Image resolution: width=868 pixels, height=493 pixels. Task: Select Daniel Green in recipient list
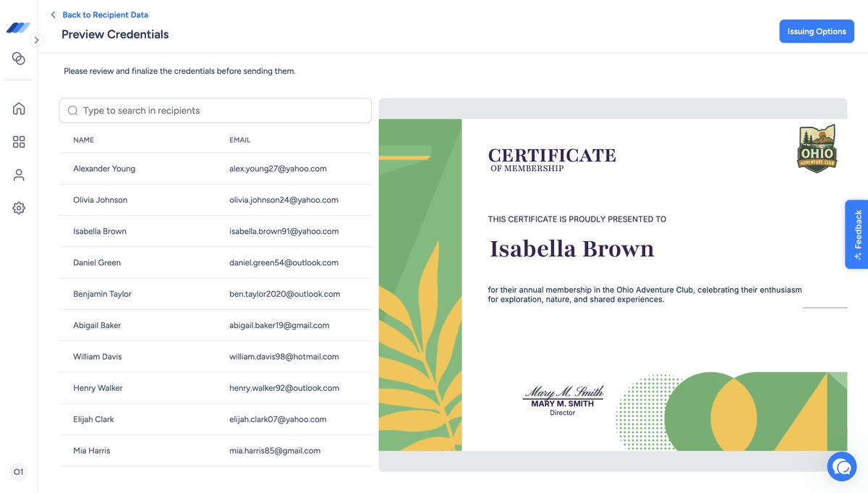(216, 263)
